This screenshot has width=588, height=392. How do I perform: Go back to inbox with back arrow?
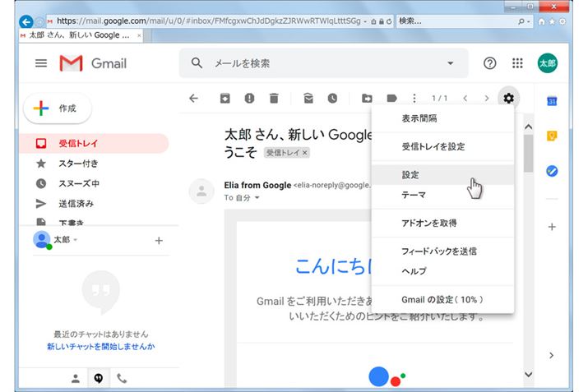pos(193,98)
